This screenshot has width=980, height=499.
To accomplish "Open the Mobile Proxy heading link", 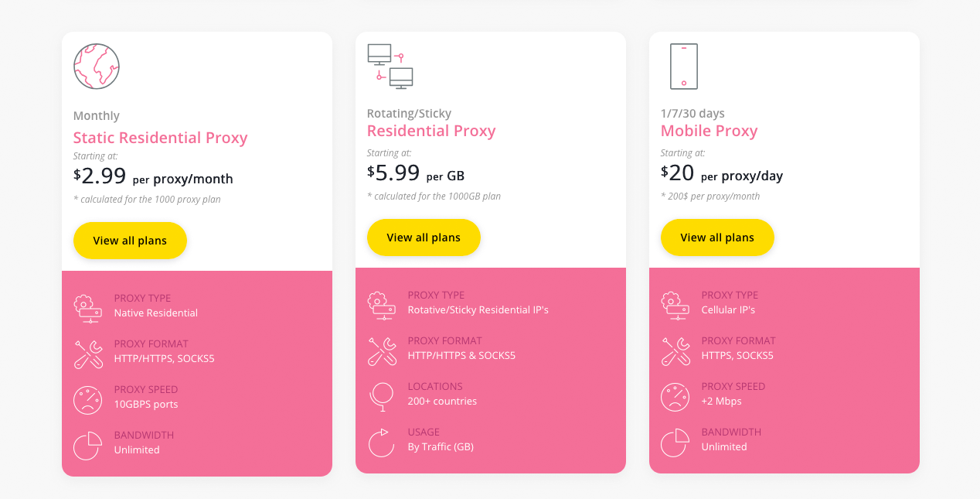I will coord(709,131).
